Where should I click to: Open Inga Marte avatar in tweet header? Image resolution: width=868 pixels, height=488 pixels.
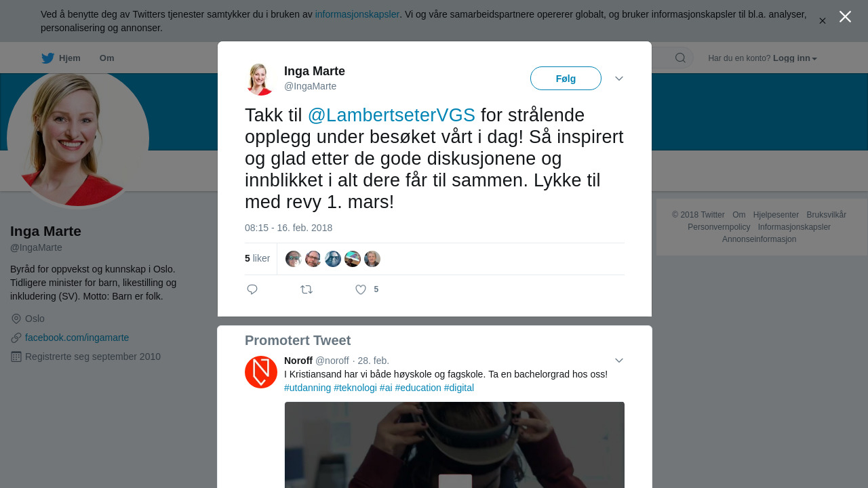tap(261, 79)
